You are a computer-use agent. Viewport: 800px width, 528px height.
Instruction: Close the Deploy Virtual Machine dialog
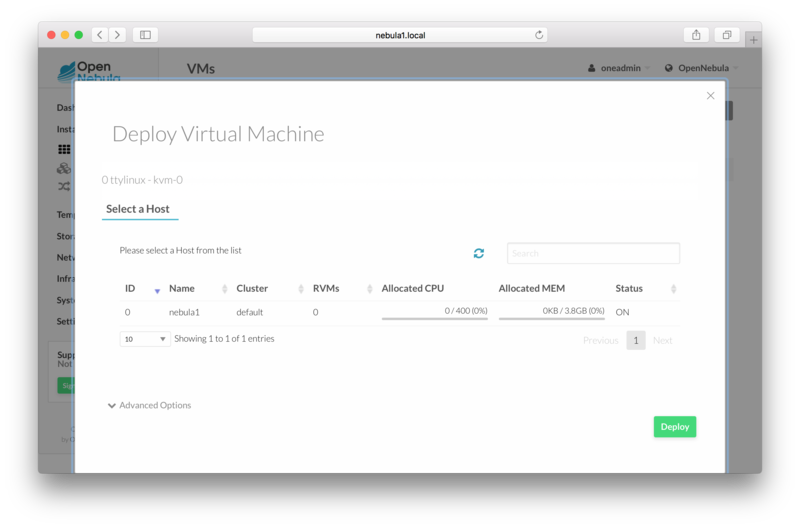point(710,96)
